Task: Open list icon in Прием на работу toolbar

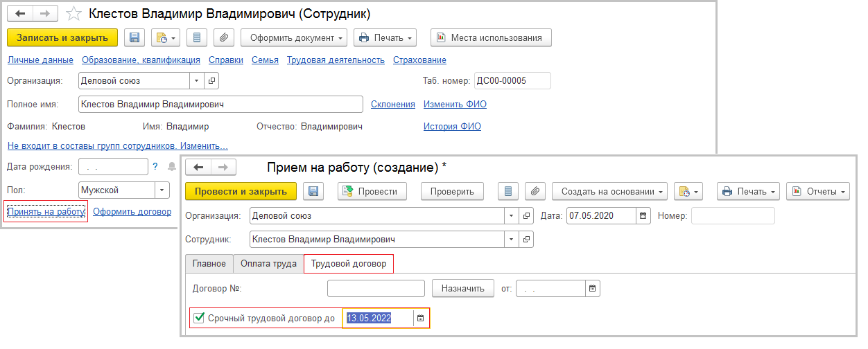Action: (x=510, y=191)
